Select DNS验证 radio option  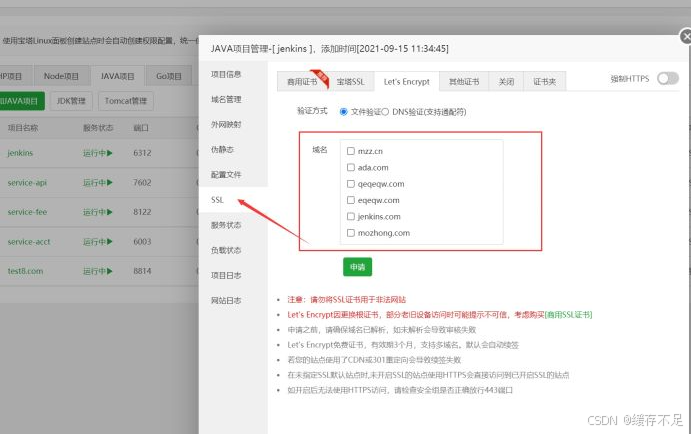coord(385,112)
